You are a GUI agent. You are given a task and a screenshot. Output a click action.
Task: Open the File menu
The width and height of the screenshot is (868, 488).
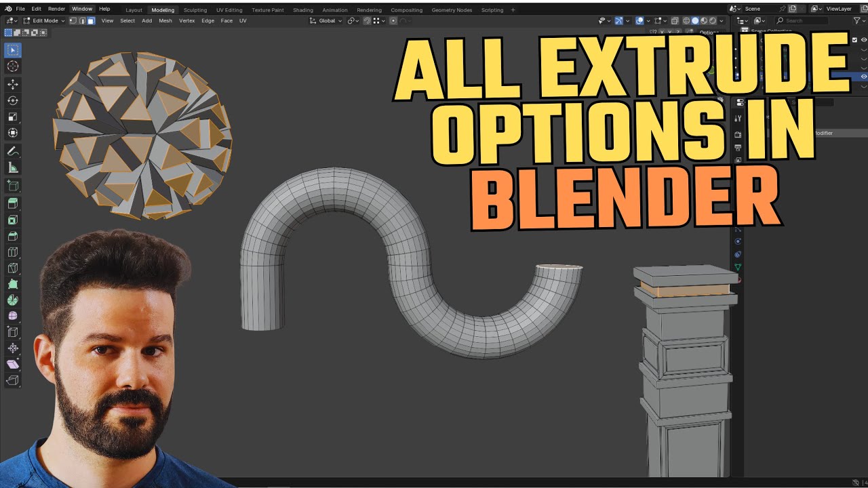click(20, 9)
